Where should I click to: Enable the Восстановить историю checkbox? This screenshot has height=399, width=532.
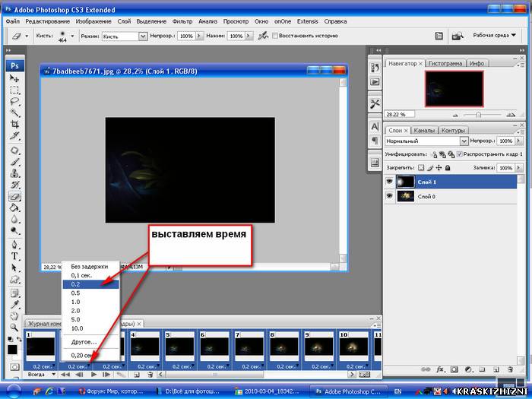(x=275, y=36)
